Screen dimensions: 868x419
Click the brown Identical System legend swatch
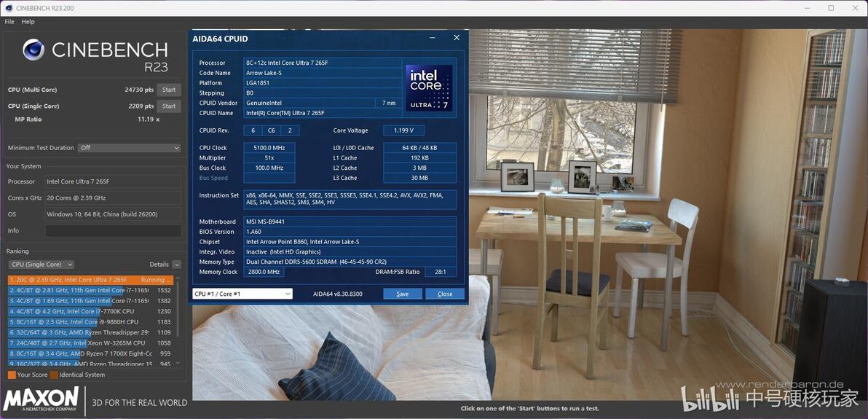[x=54, y=375]
